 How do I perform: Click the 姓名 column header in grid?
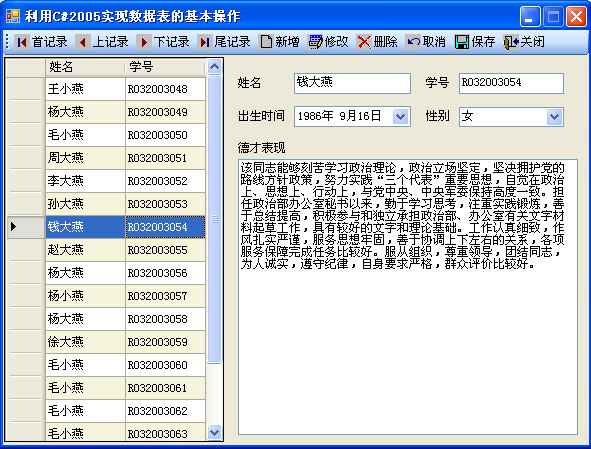point(85,67)
